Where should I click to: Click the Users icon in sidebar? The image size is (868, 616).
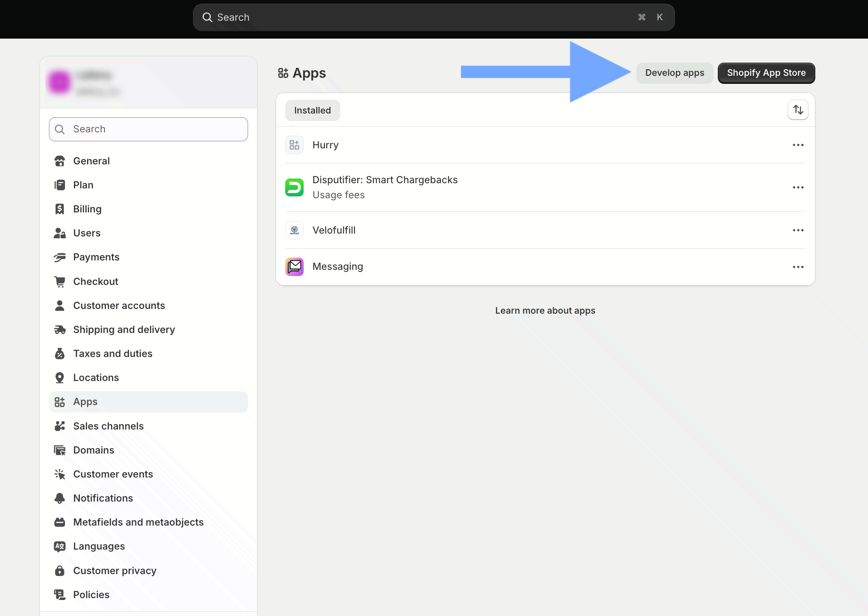pyautogui.click(x=60, y=233)
